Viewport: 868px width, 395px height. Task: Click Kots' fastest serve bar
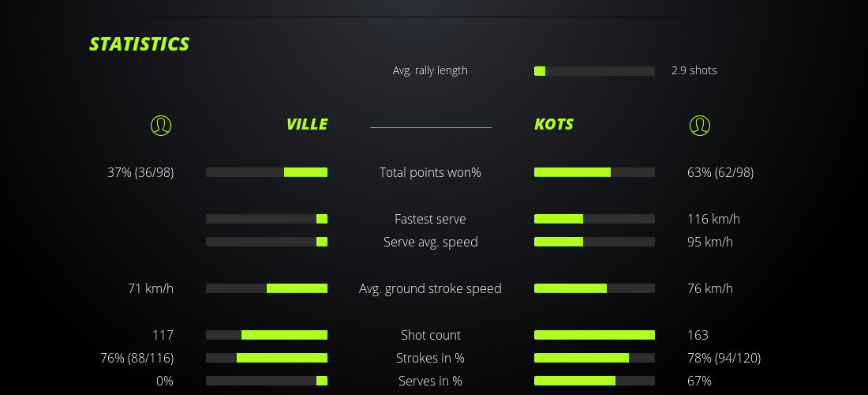point(594,219)
